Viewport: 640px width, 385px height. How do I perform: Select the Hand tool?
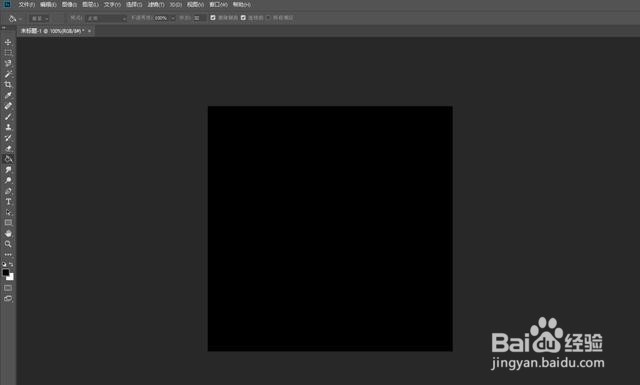(x=8, y=234)
